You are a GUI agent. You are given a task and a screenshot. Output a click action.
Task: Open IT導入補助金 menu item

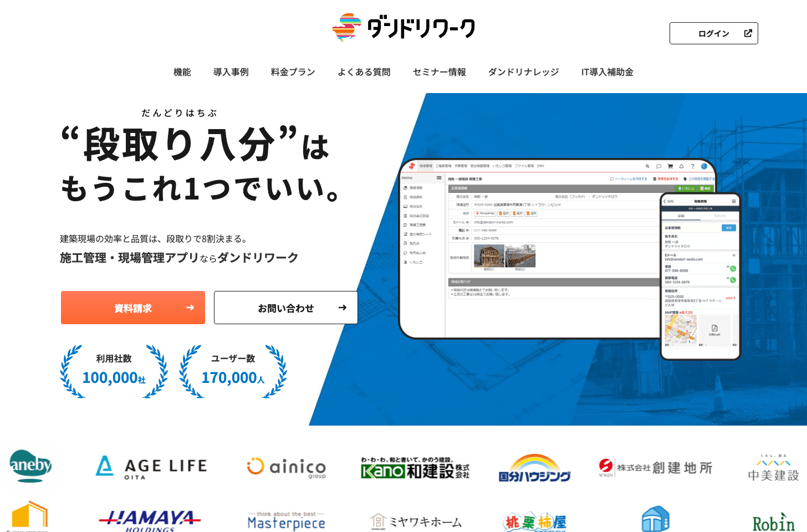coord(607,72)
